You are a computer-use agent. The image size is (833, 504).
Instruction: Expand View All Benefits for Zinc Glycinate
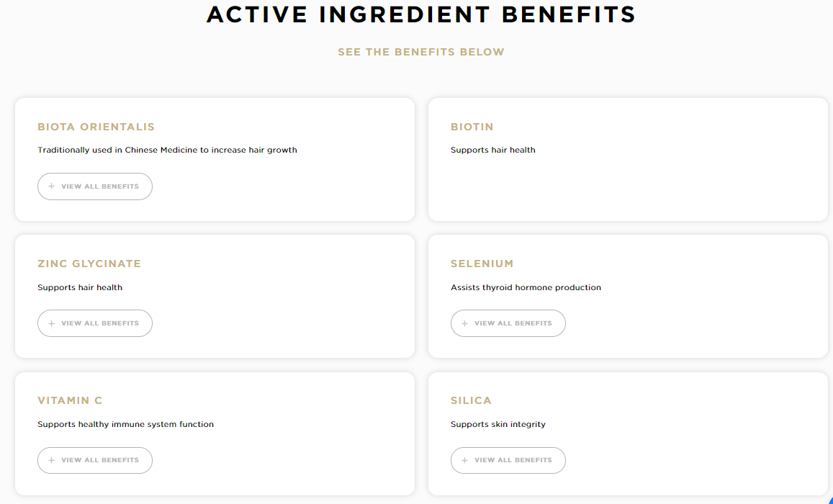[x=95, y=323]
